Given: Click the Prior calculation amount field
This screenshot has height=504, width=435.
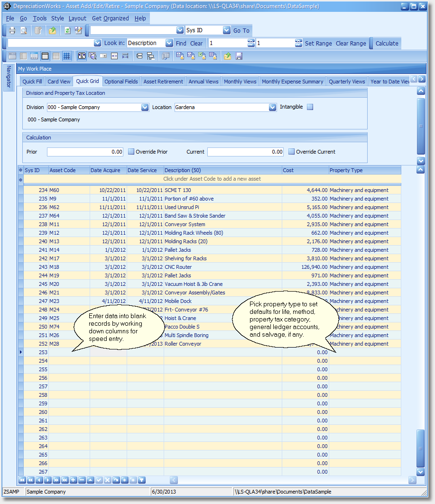Looking at the screenshot, I should [x=85, y=152].
